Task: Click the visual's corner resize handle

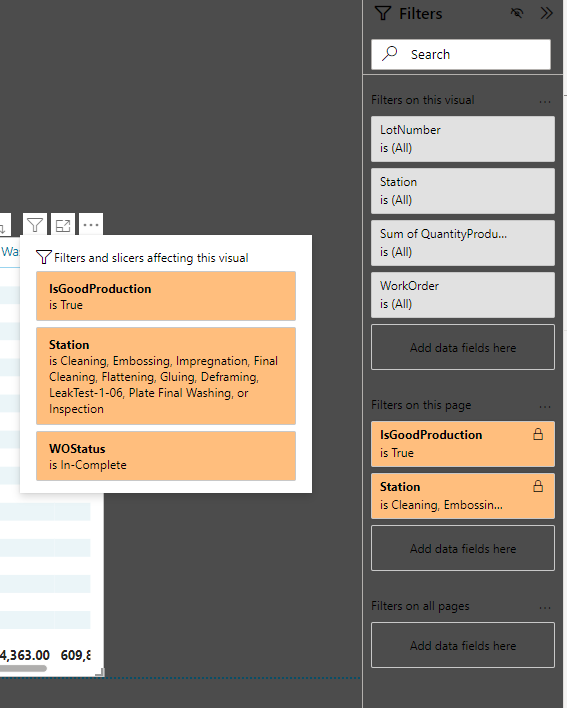Action: pos(100,672)
